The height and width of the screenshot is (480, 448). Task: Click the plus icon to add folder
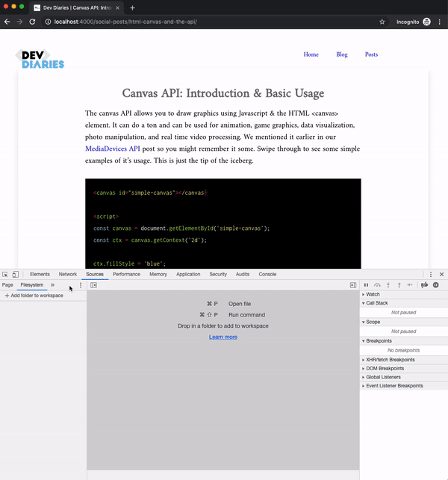[7, 296]
